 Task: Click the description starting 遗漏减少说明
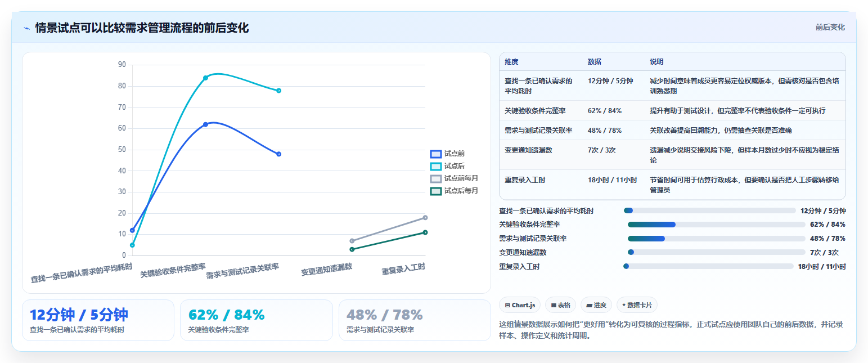(745, 155)
